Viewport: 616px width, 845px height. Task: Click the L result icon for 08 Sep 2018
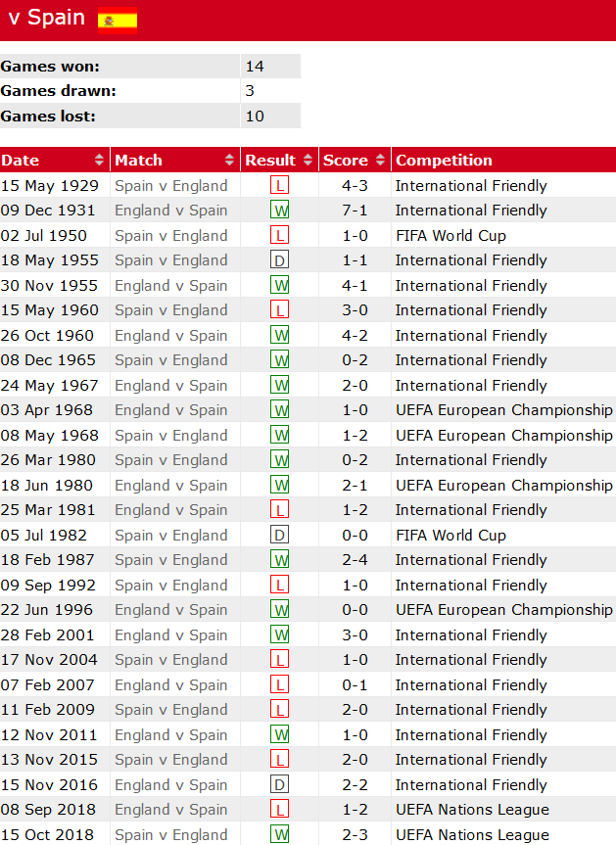(280, 810)
